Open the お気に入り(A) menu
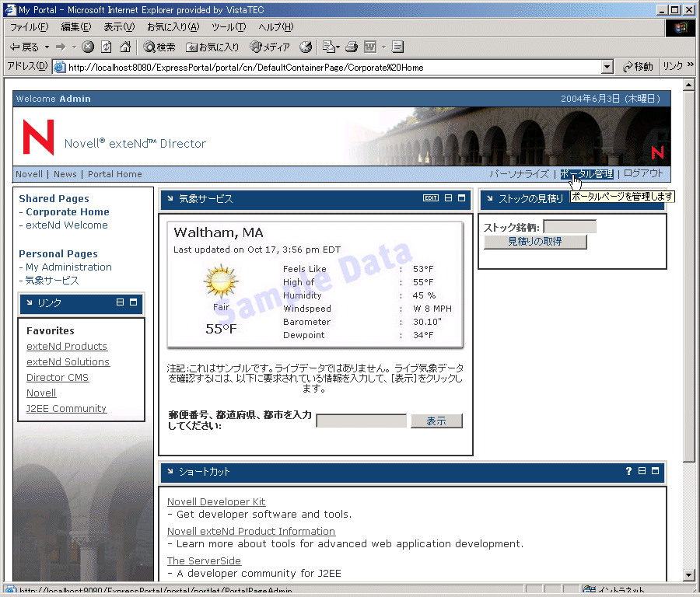The height and width of the screenshot is (597, 700). coord(173,27)
